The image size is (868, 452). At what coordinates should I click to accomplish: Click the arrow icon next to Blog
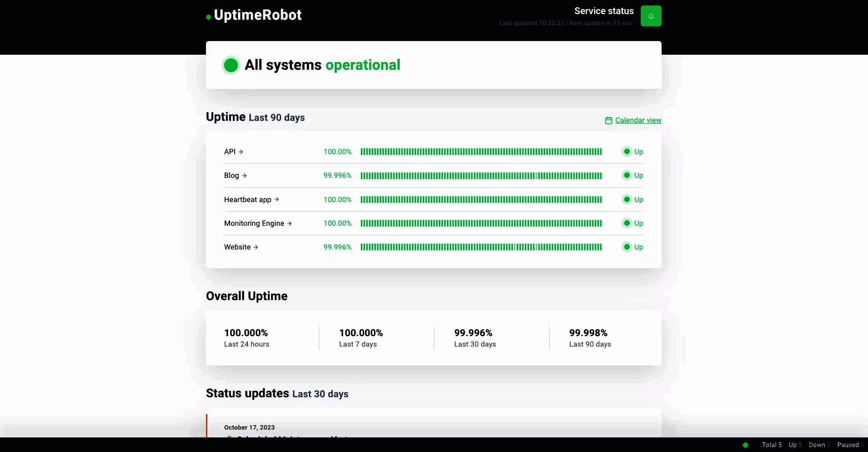pyautogui.click(x=244, y=176)
